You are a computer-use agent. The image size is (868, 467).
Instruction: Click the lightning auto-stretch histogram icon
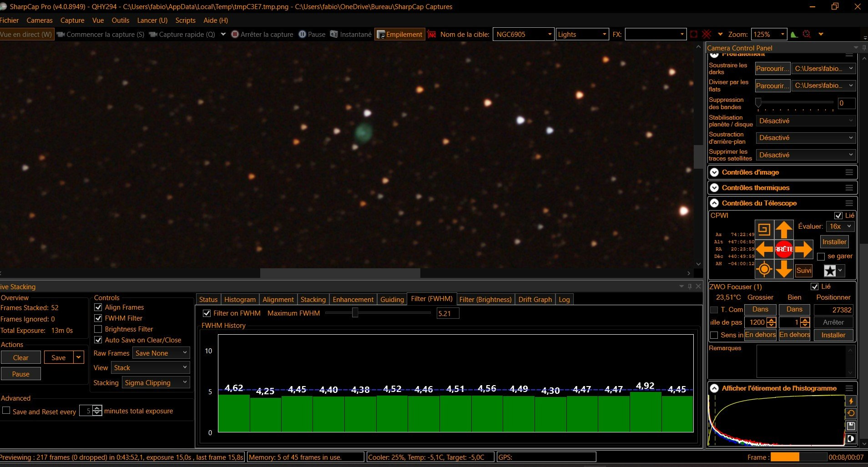(x=851, y=401)
